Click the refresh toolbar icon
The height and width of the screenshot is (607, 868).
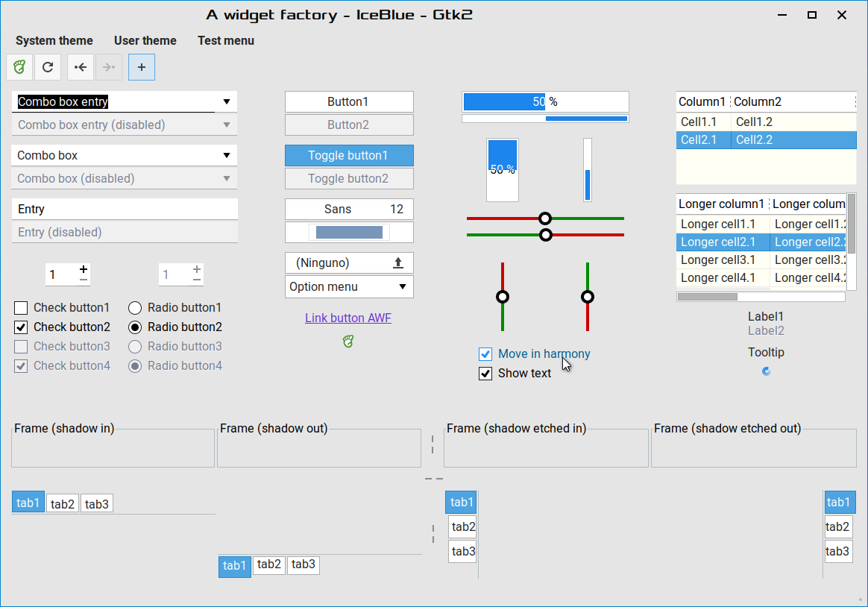tap(48, 67)
